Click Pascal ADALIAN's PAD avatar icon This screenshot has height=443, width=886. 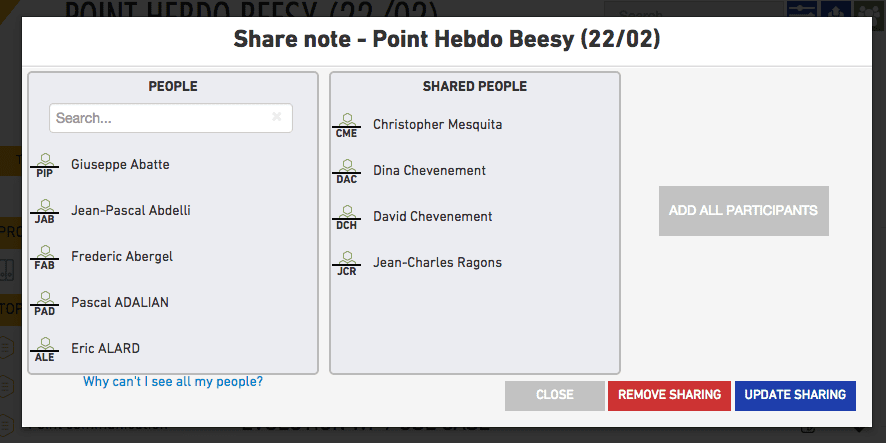45,303
